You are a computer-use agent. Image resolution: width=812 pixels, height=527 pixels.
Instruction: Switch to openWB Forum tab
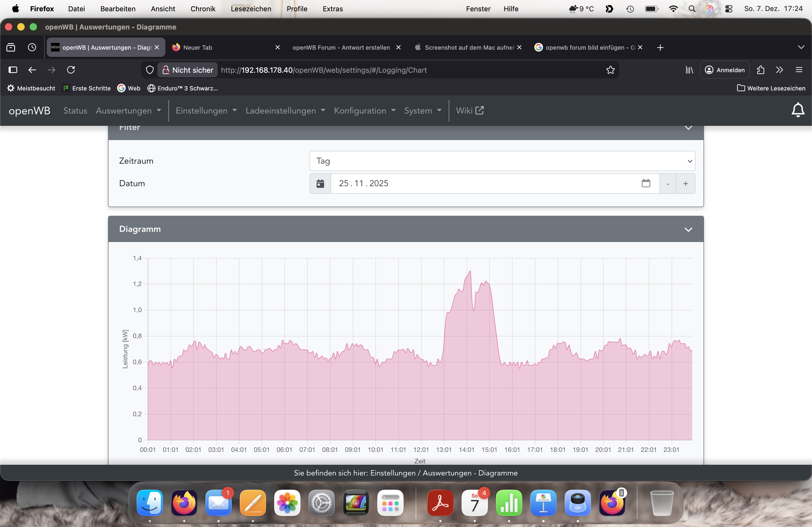pos(341,47)
